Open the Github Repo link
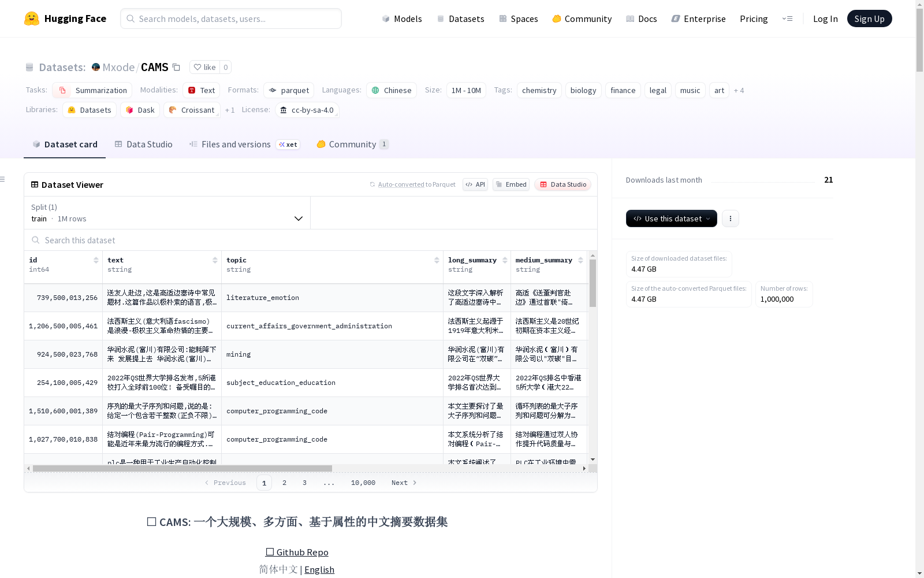 [297, 552]
